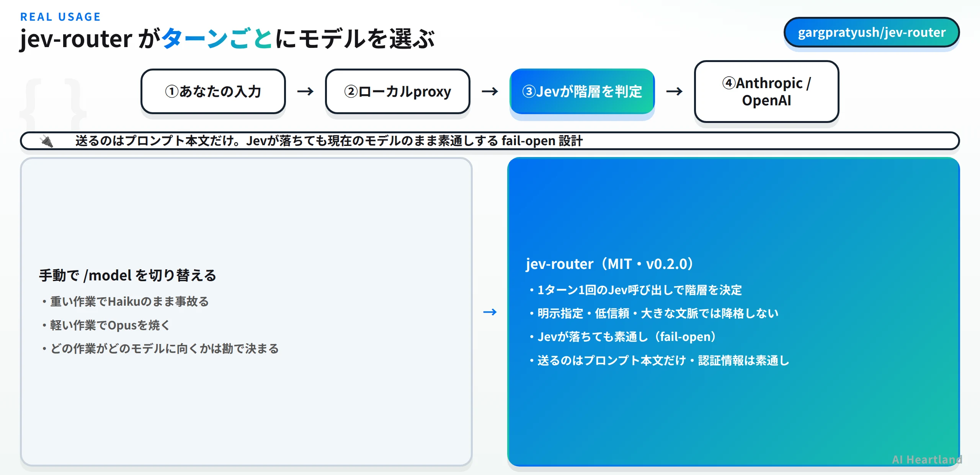Click the bullet 明示指定・低信頼・大きな文脈では降格しない
The width and height of the screenshot is (980, 475).
pos(654,313)
